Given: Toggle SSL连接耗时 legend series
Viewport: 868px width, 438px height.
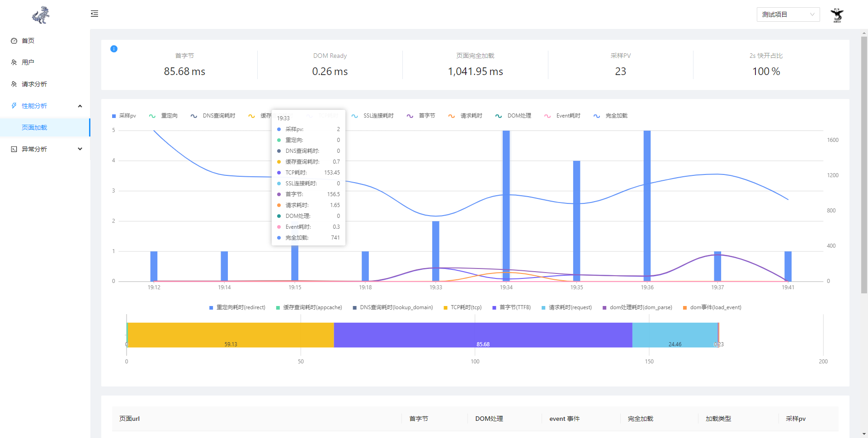Looking at the screenshot, I should tap(373, 116).
